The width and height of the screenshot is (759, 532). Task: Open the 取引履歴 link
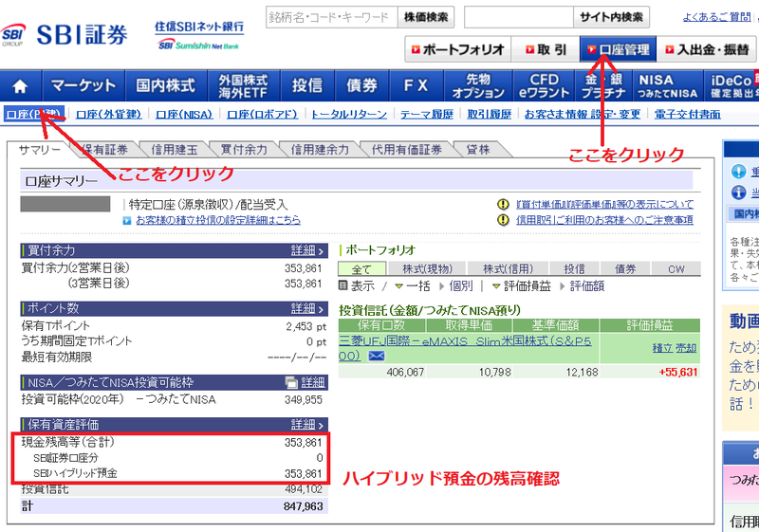pyautogui.click(x=490, y=115)
